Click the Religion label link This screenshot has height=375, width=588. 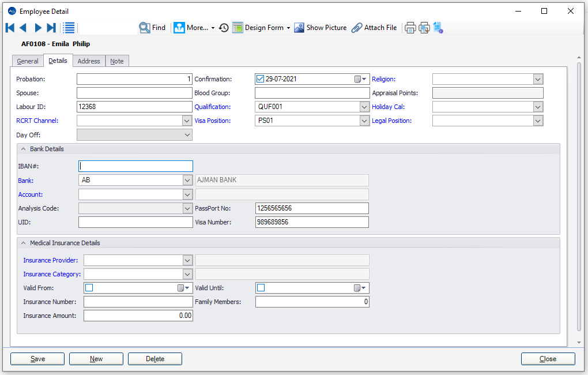pos(383,79)
